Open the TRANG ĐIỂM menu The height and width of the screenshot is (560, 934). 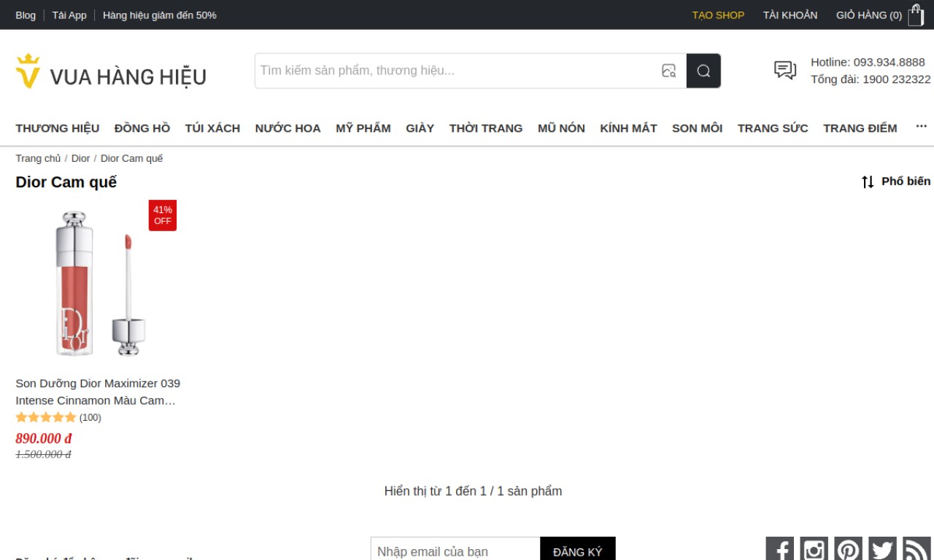click(x=860, y=128)
